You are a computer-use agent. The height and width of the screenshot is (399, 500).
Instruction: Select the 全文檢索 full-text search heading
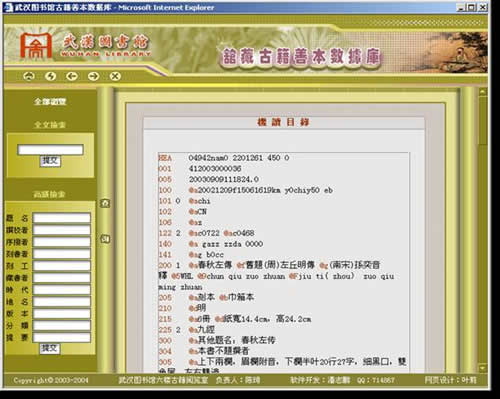[50, 125]
